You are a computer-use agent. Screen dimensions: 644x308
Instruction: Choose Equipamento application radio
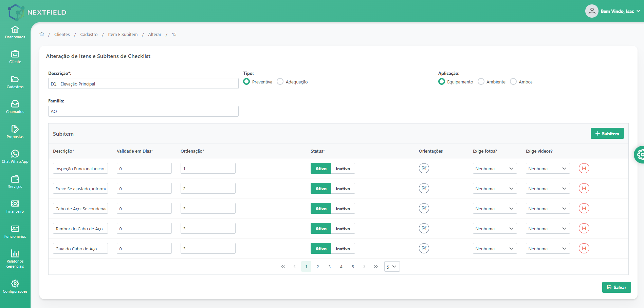pyautogui.click(x=442, y=82)
